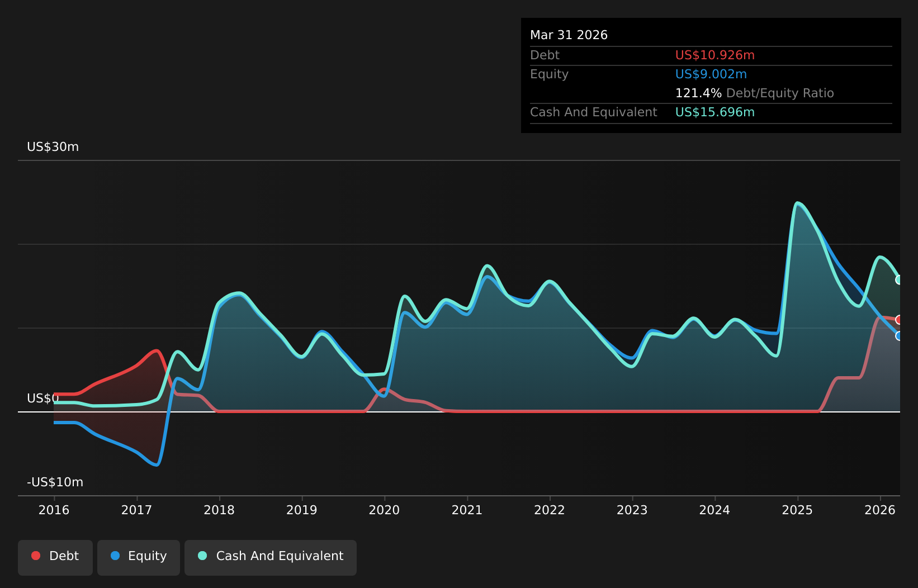Toggle the Equity series legend button
Viewport: 918px width, 588px height.
point(139,557)
